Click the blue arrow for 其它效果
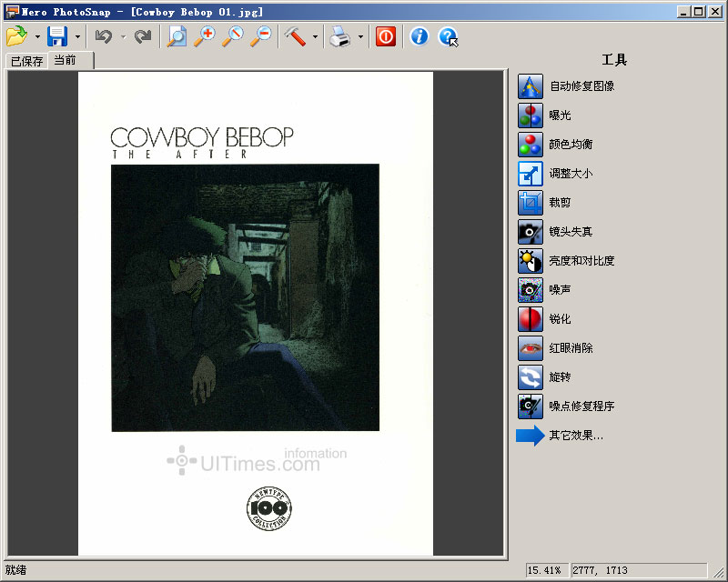The width and height of the screenshot is (728, 582). [x=531, y=436]
